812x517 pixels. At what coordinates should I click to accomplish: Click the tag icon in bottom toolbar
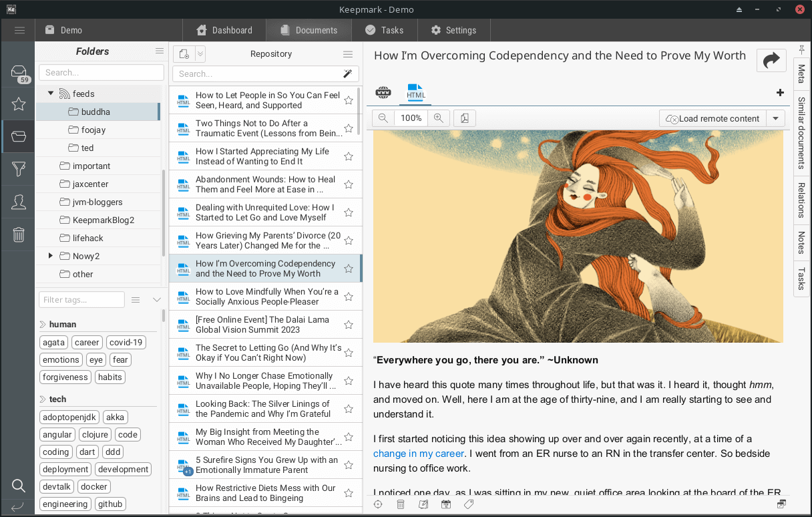[469, 504]
